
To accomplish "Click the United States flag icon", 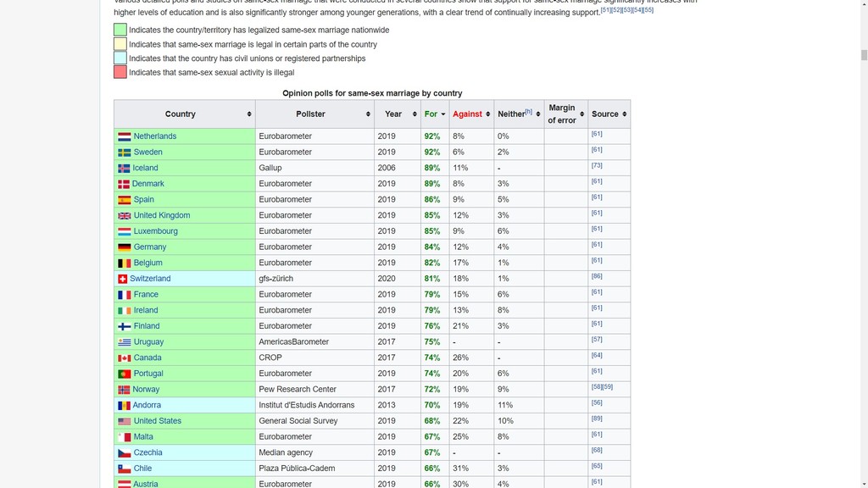I will (124, 421).
